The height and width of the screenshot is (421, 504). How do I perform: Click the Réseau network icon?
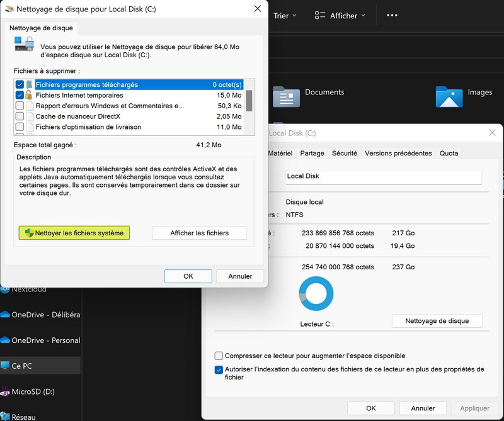click(x=5, y=416)
